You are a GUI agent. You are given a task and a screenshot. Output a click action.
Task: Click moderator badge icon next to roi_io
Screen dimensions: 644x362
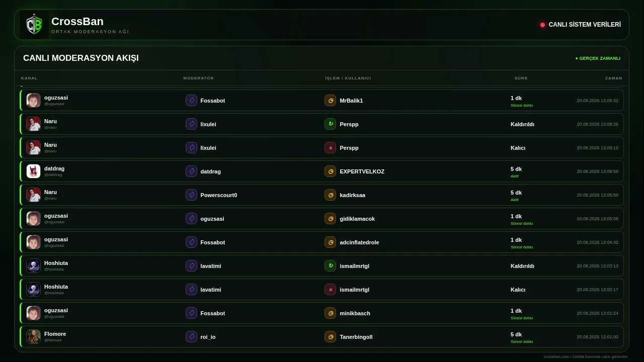click(x=191, y=337)
